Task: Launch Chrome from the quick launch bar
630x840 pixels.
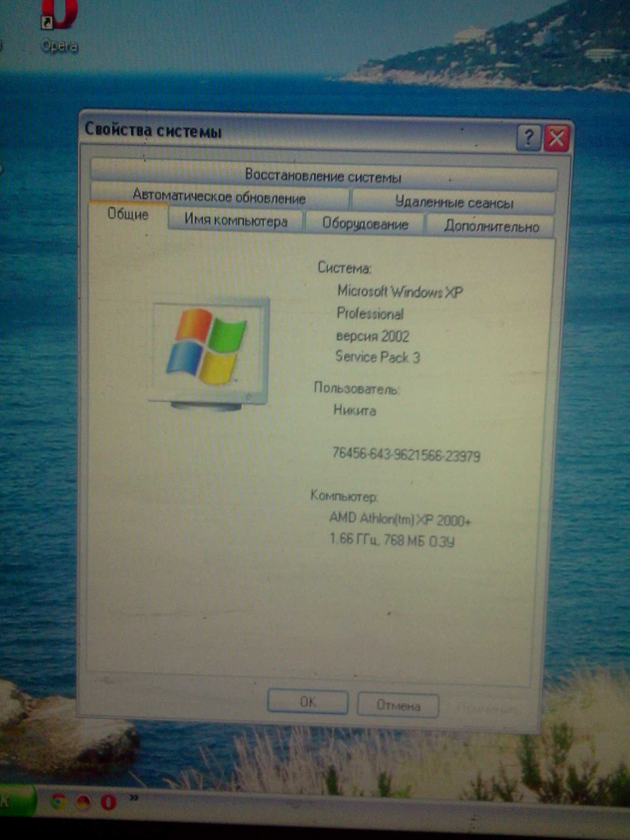Action: click(58, 801)
